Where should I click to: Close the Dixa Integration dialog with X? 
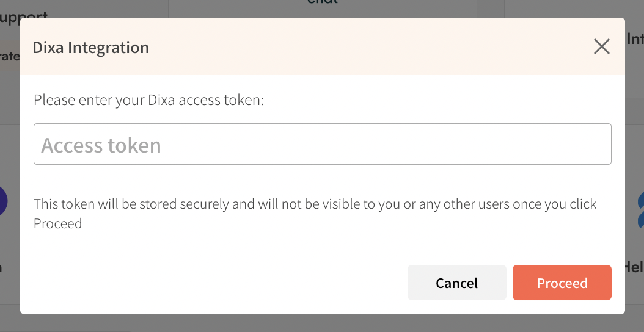[x=602, y=47]
